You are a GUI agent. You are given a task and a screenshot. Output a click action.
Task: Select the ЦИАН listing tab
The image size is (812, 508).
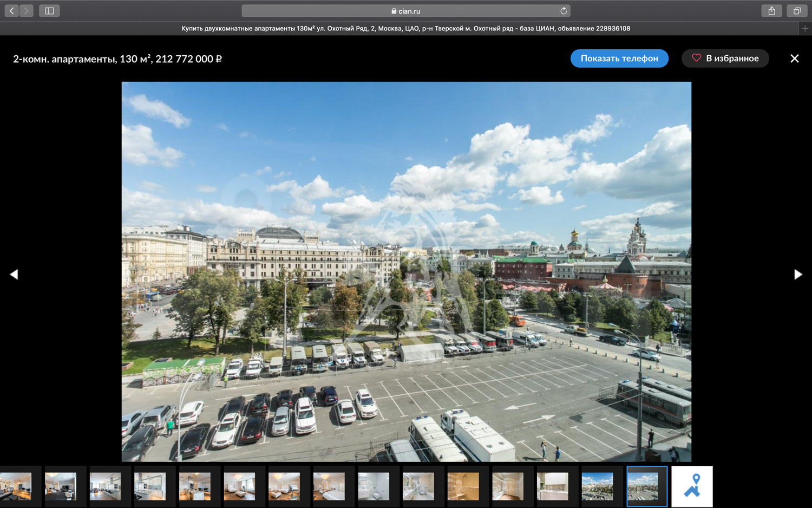[x=405, y=29]
